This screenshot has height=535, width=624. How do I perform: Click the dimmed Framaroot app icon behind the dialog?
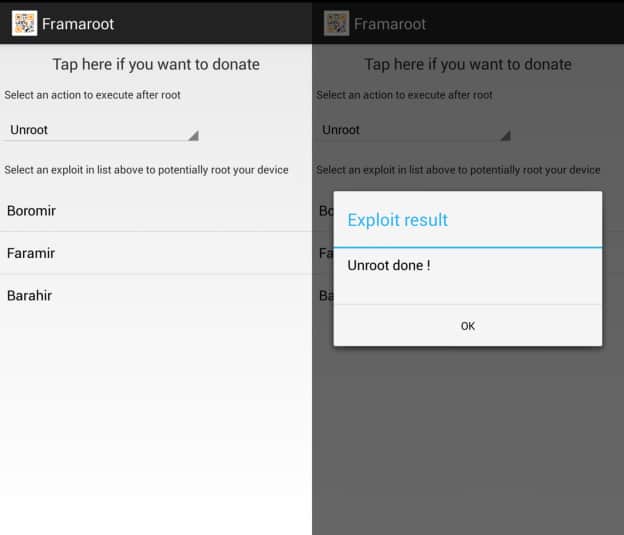tap(336, 23)
